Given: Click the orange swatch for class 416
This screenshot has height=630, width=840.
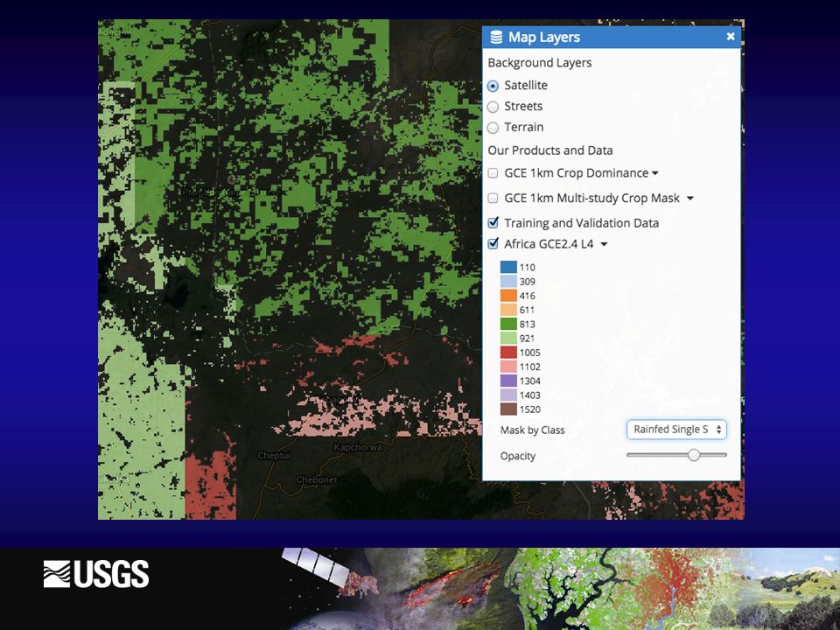Looking at the screenshot, I should pos(508,296).
